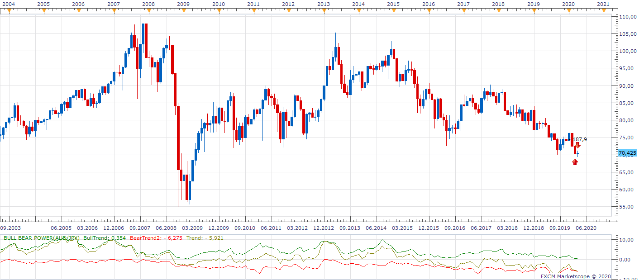This screenshot has height=280, width=644.
Task: Click the 110,00 price axis label
Action: pyautogui.click(x=627, y=17)
